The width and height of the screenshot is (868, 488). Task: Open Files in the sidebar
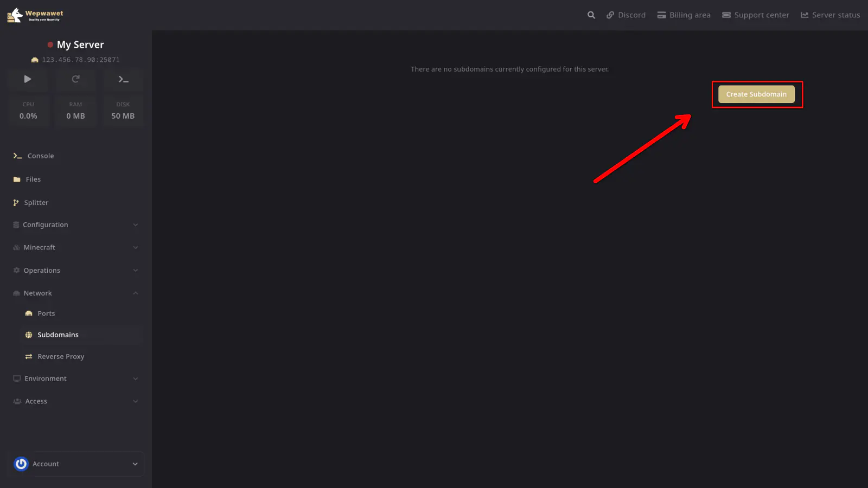click(x=33, y=179)
